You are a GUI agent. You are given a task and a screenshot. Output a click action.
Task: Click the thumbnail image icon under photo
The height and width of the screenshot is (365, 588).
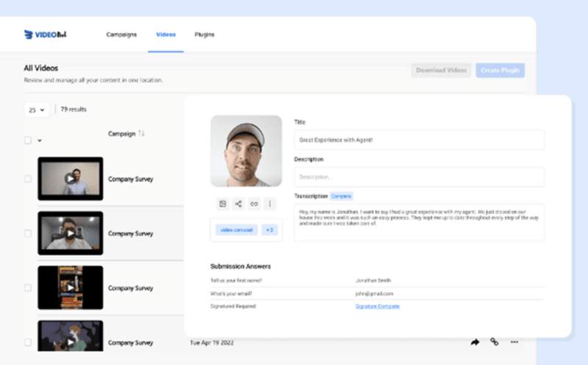pos(223,204)
